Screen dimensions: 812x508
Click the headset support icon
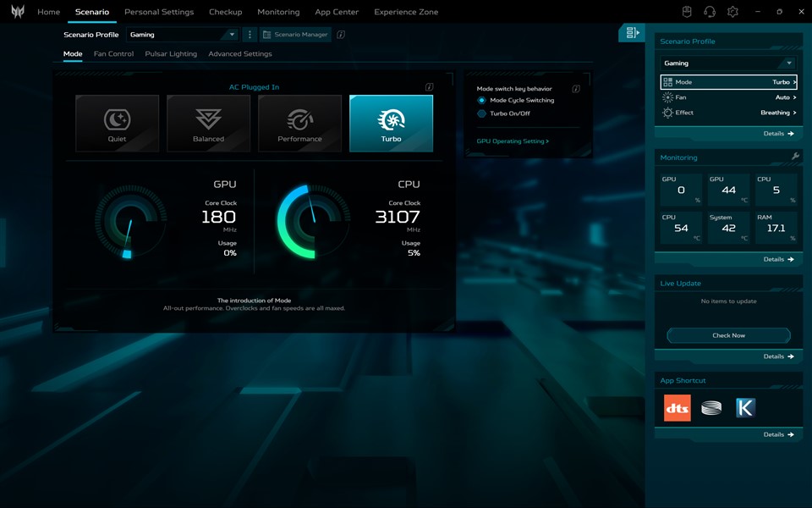point(710,12)
